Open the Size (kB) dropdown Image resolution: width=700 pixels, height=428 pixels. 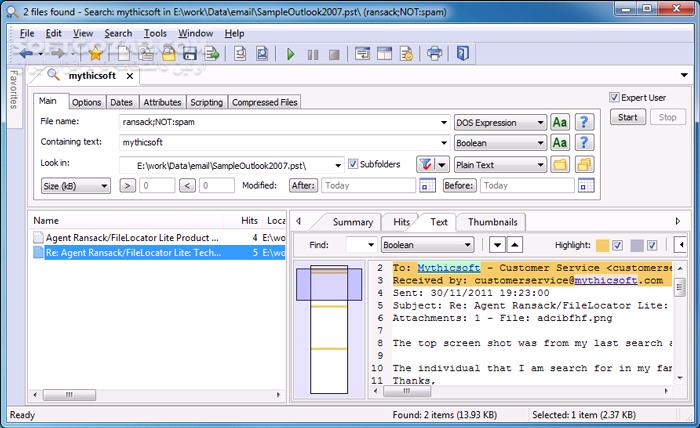coord(75,186)
